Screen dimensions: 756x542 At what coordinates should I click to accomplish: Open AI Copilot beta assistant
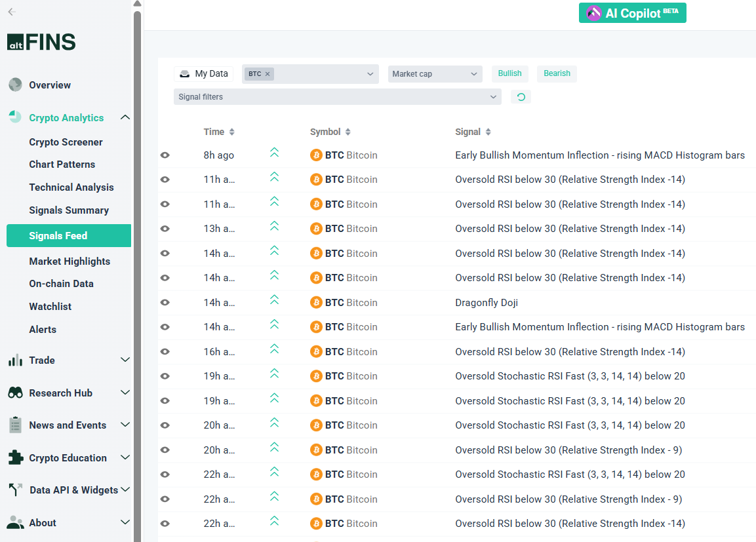click(632, 13)
